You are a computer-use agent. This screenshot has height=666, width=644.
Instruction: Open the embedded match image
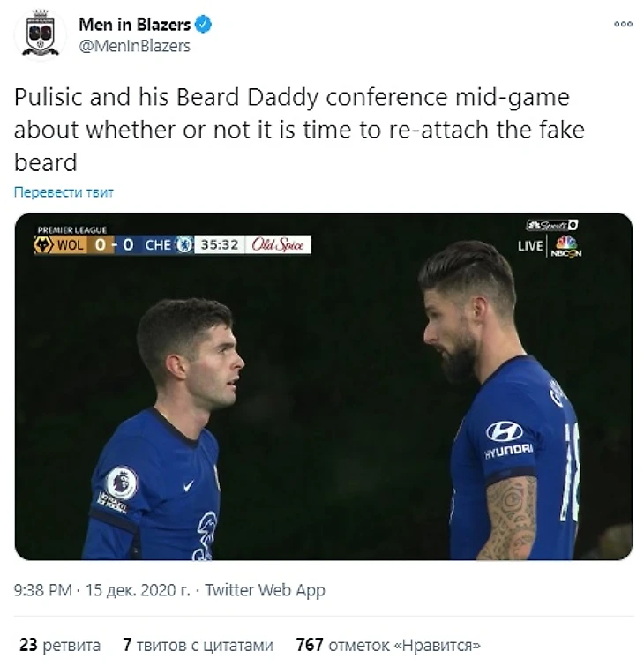323,386
